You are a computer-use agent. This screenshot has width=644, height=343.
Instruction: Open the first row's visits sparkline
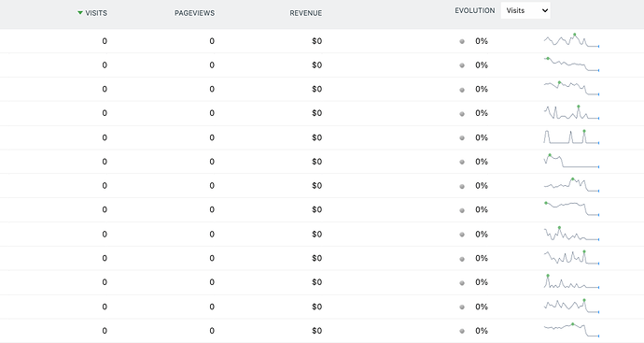pyautogui.click(x=571, y=40)
